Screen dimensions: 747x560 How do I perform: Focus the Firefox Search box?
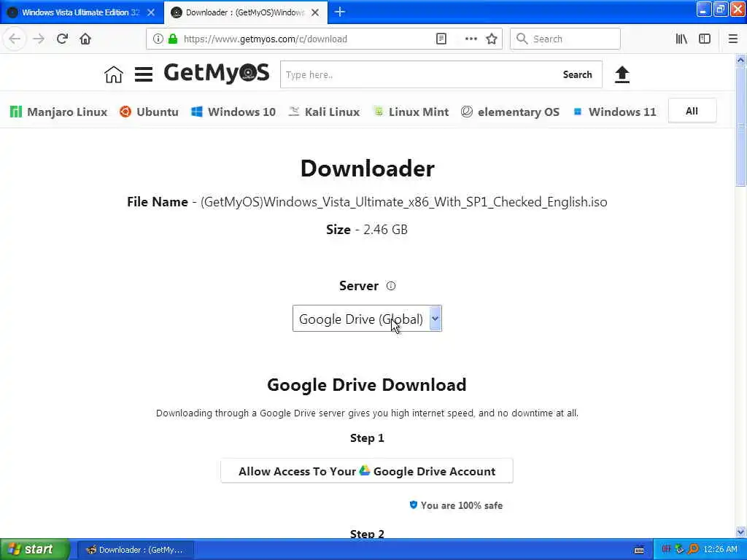pyautogui.click(x=565, y=39)
